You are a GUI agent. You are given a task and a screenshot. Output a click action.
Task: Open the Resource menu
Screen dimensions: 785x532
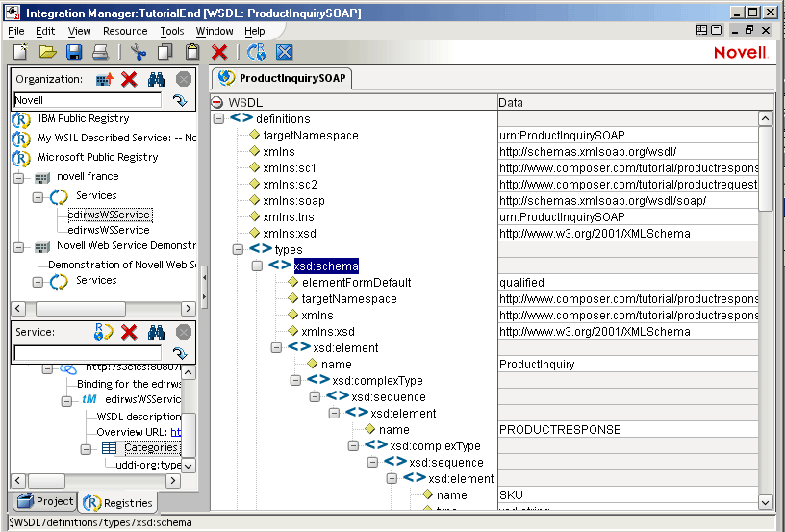click(125, 31)
